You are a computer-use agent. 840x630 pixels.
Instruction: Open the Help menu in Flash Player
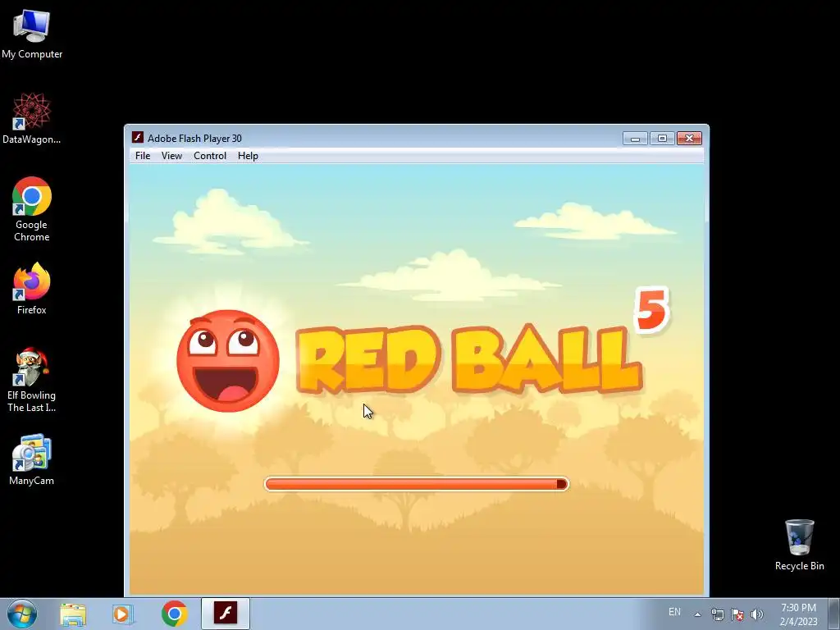click(x=248, y=156)
